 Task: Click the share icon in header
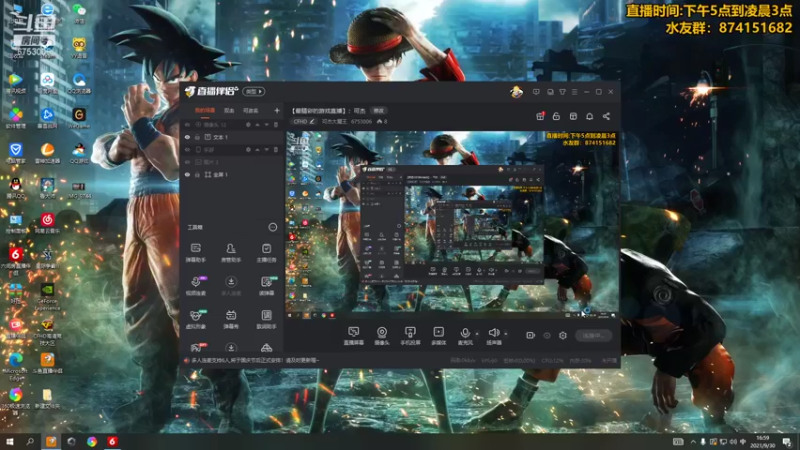click(x=606, y=116)
